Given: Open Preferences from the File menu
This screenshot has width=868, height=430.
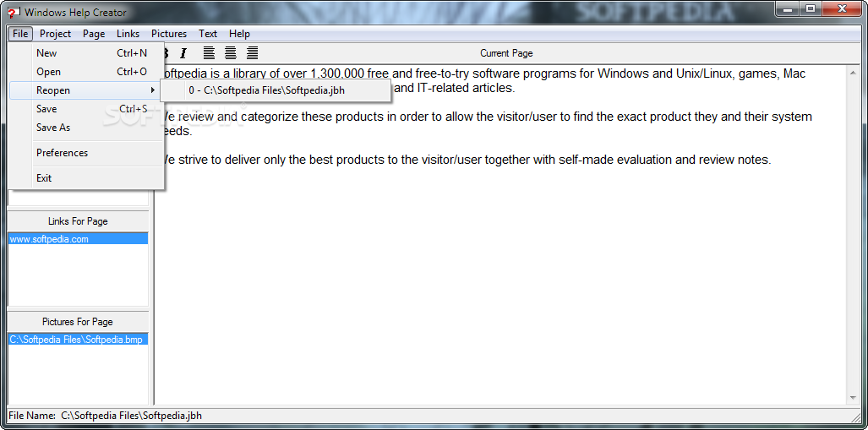Looking at the screenshot, I should pos(86,153).
